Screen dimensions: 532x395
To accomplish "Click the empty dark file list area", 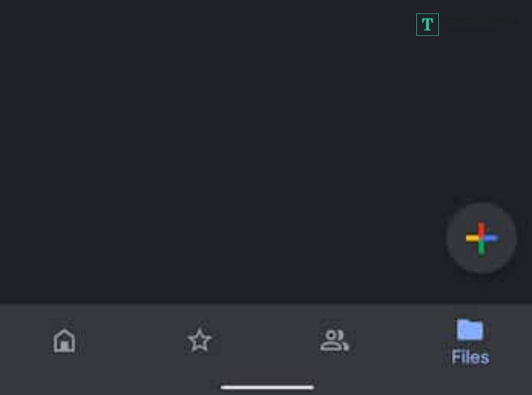I will tap(221, 153).
